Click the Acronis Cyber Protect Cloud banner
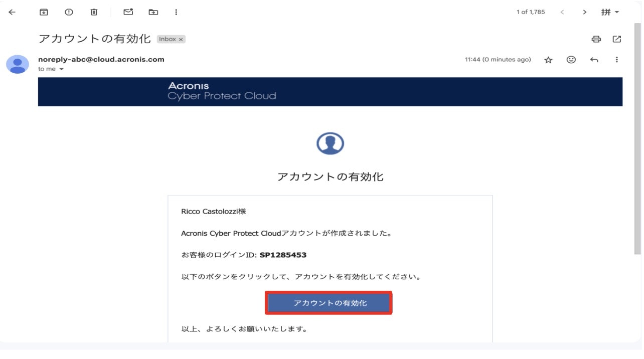The width and height of the screenshot is (644, 359). [330, 91]
